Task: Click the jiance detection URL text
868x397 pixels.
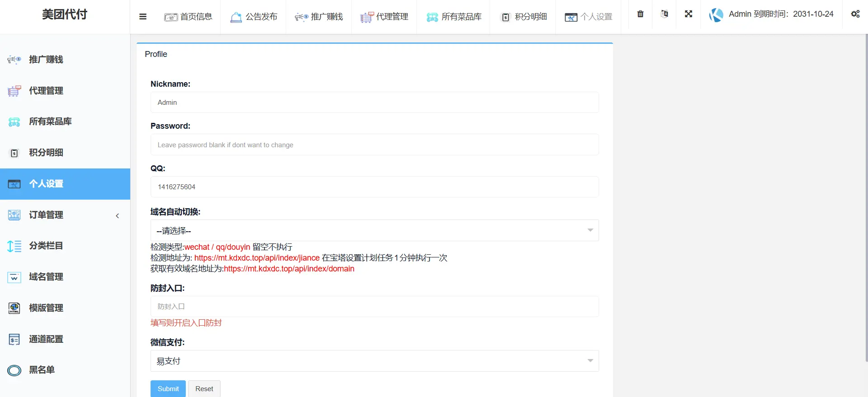Action: coord(257,258)
